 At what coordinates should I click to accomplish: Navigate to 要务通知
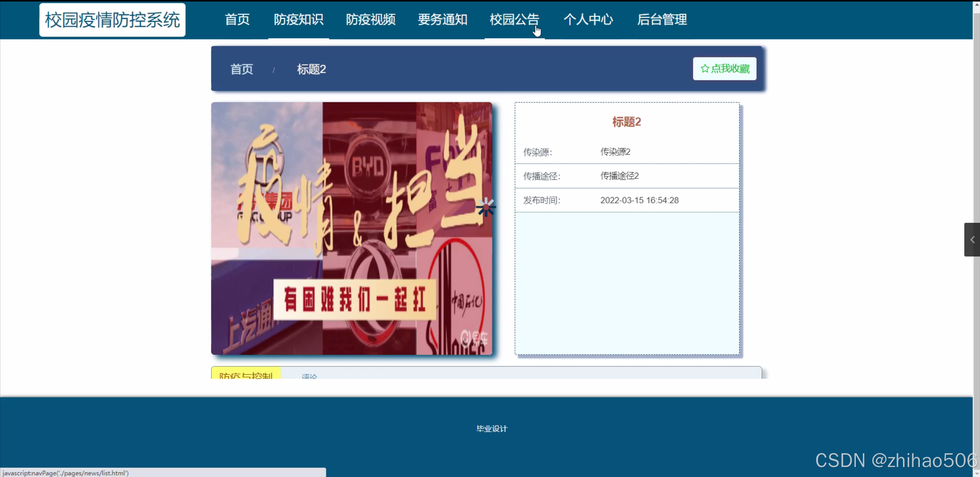[442, 20]
